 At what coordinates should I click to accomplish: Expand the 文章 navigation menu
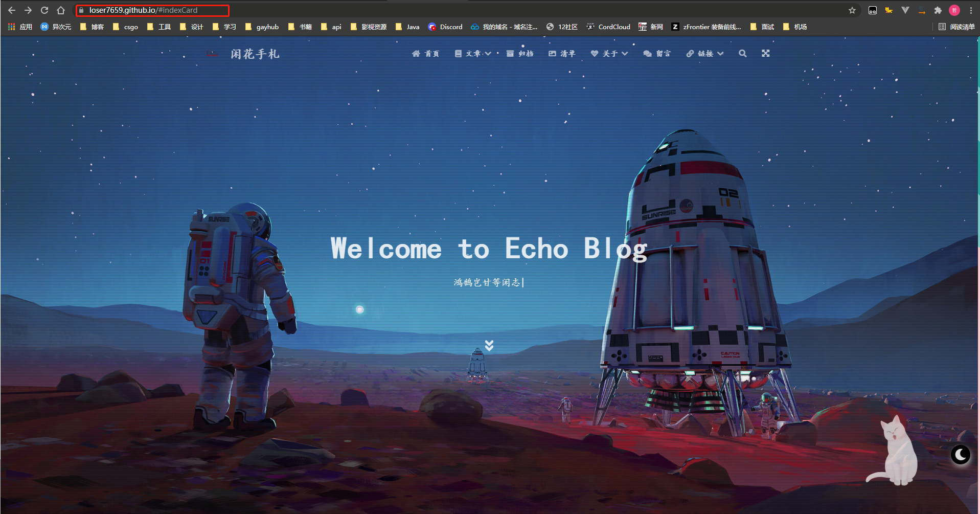473,54
